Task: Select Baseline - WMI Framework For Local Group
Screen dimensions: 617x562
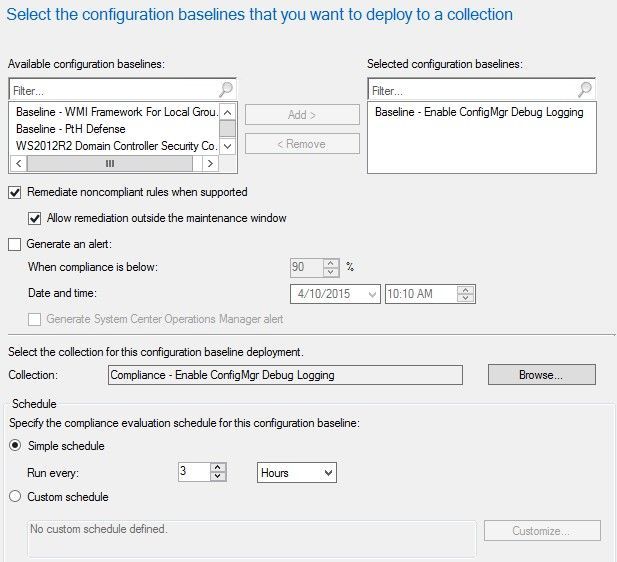Action: [x=117, y=112]
